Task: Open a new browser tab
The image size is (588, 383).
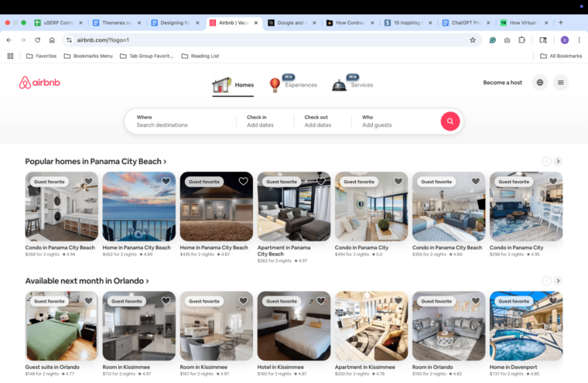Action: tap(561, 22)
